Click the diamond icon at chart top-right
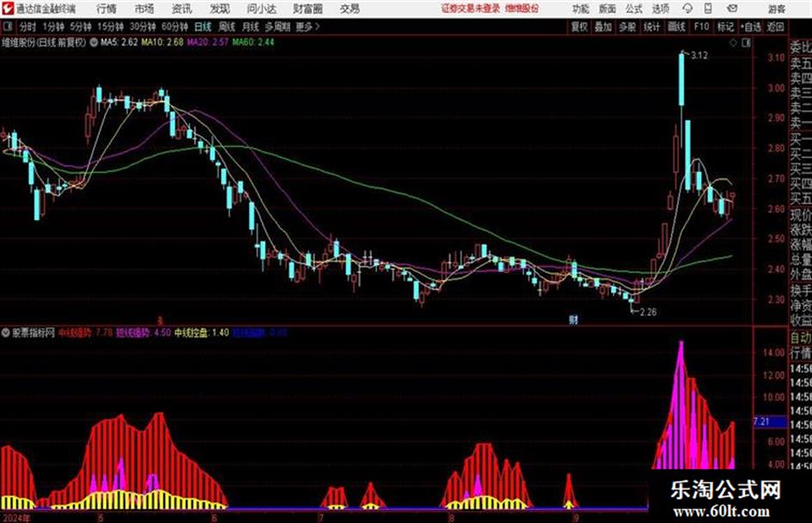 coord(733,43)
